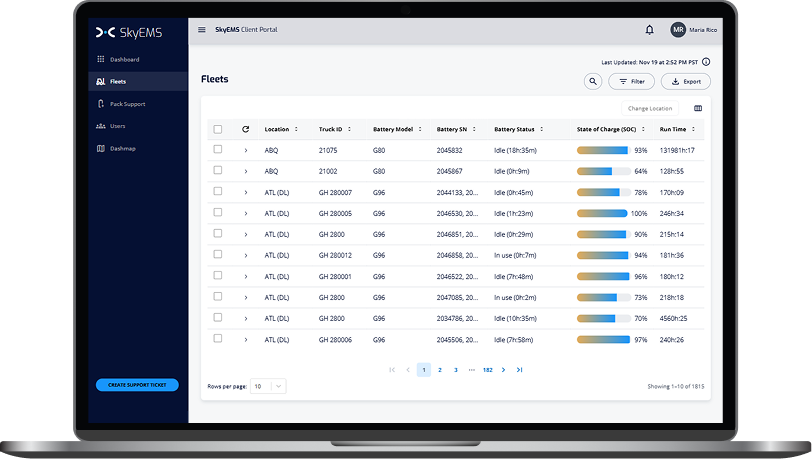Click the Last Updated info icon
Screen dimensions: 812x459
[x=706, y=61]
